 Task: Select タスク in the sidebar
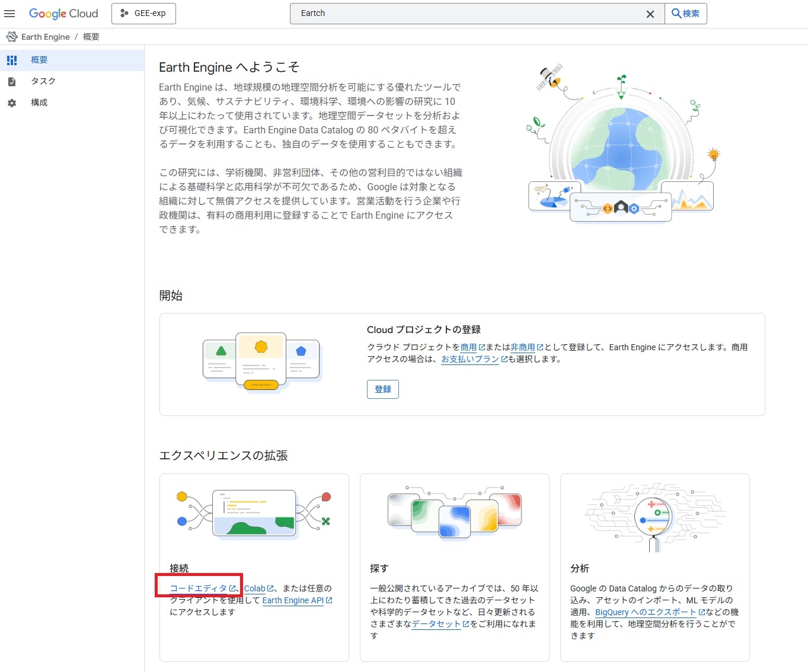(72, 81)
